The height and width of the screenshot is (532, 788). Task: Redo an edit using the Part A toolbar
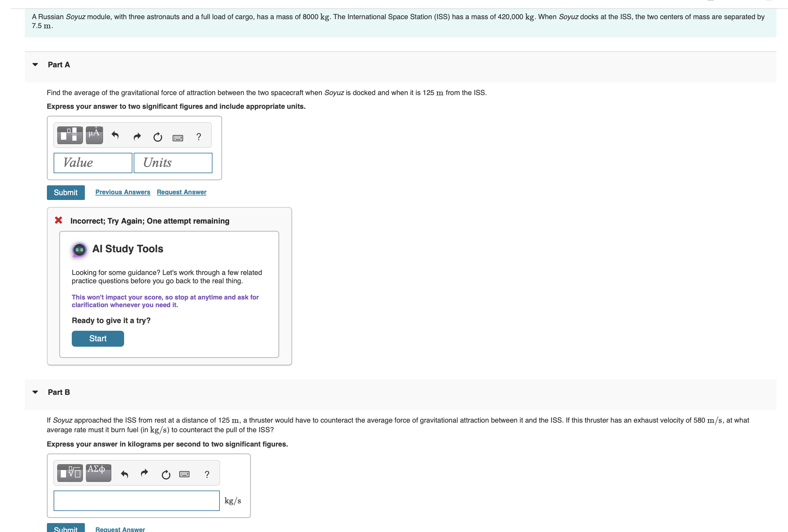click(x=137, y=136)
